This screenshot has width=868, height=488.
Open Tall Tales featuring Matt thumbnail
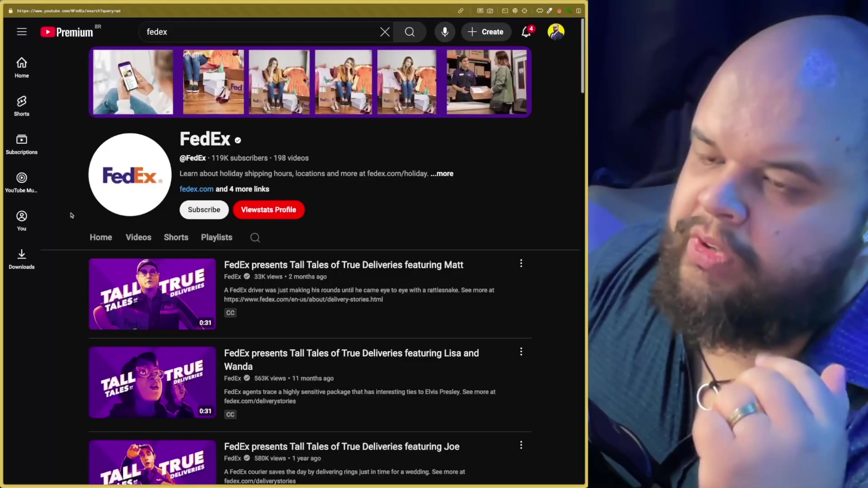[x=152, y=294]
